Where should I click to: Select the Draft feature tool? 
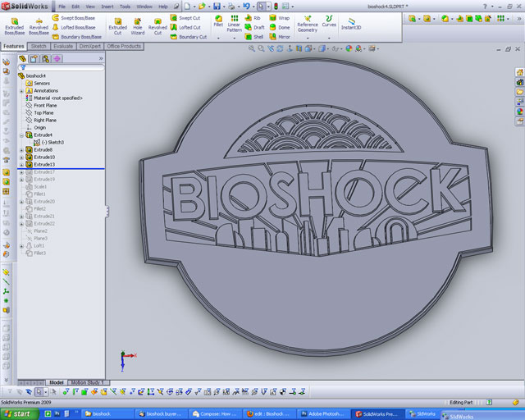(254, 27)
